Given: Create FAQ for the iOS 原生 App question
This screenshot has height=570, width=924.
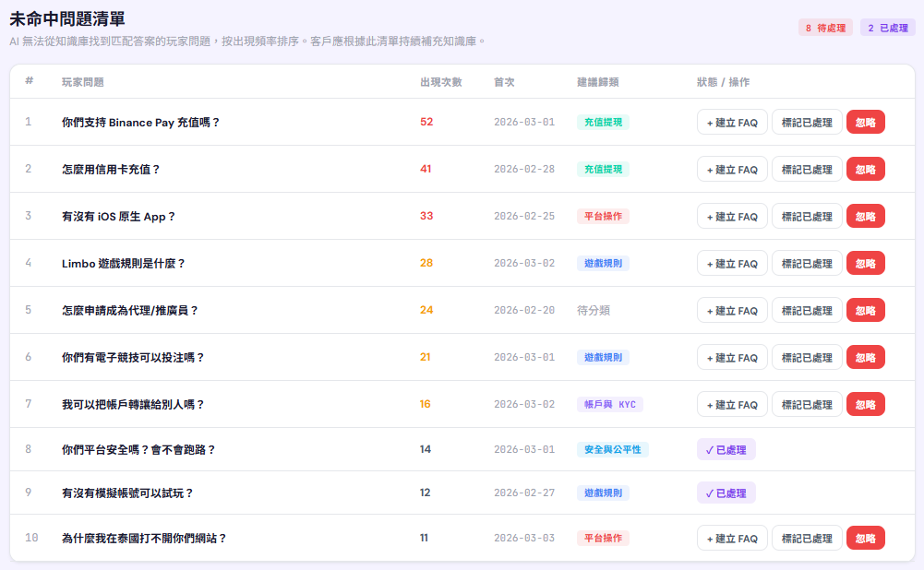Looking at the screenshot, I should (732, 216).
